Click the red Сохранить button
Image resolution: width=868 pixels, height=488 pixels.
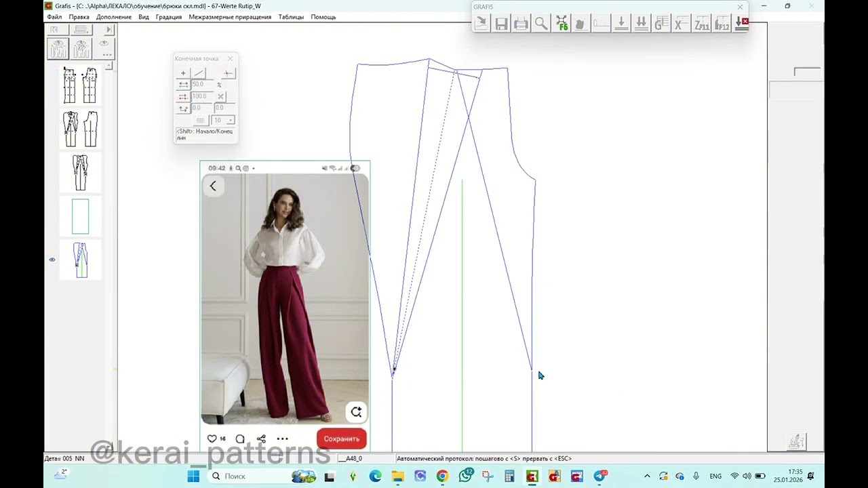coord(342,439)
